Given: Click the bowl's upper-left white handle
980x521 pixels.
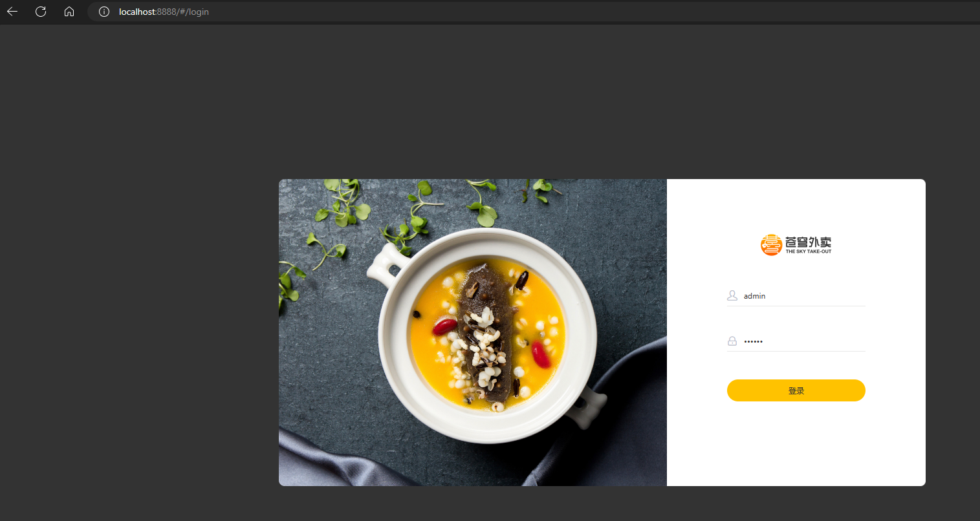Looking at the screenshot, I should (386, 262).
